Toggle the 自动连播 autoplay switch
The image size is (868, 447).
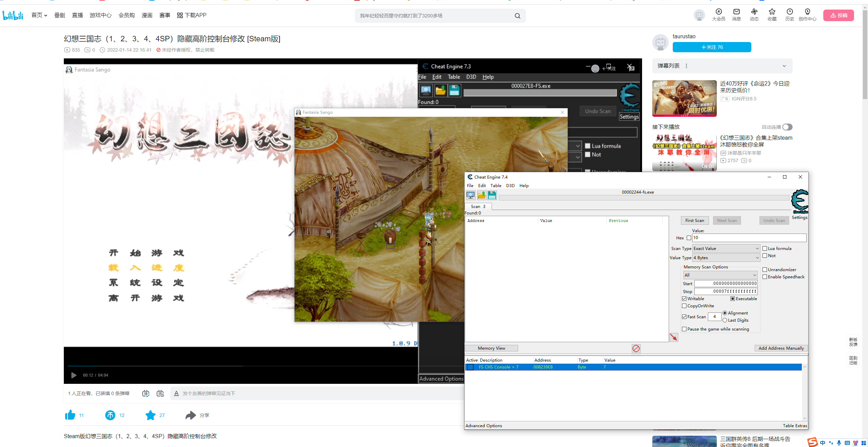pos(787,127)
